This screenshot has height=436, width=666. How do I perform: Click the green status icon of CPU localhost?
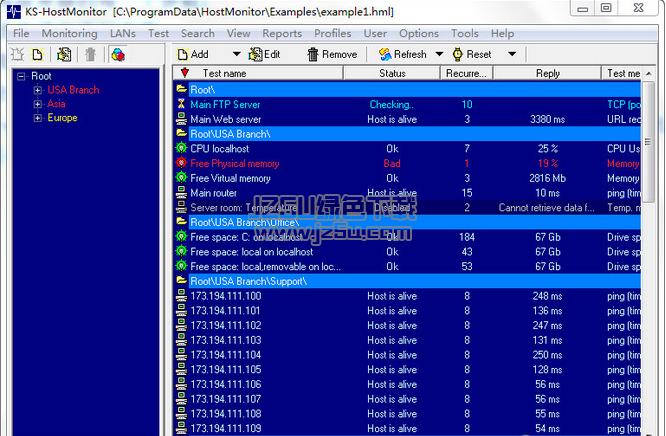[x=181, y=148]
